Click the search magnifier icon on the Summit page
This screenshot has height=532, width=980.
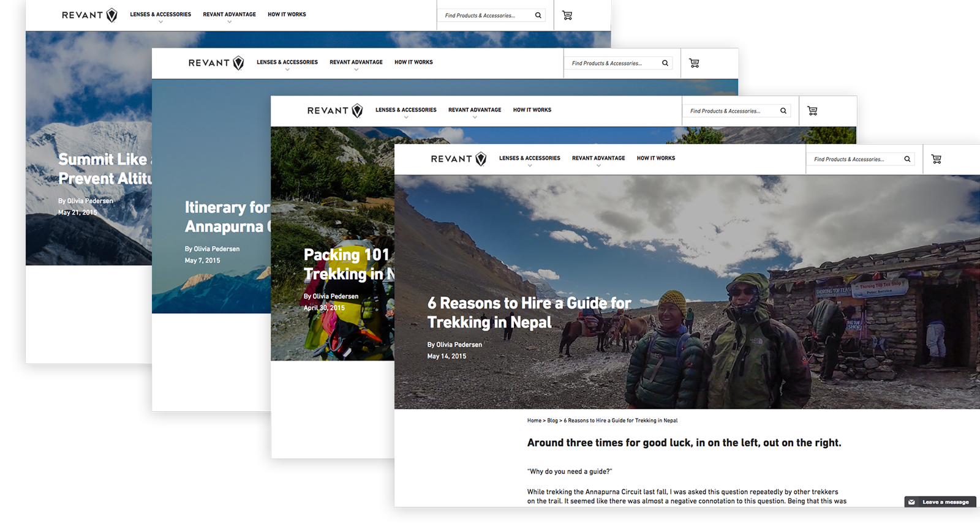click(x=538, y=15)
